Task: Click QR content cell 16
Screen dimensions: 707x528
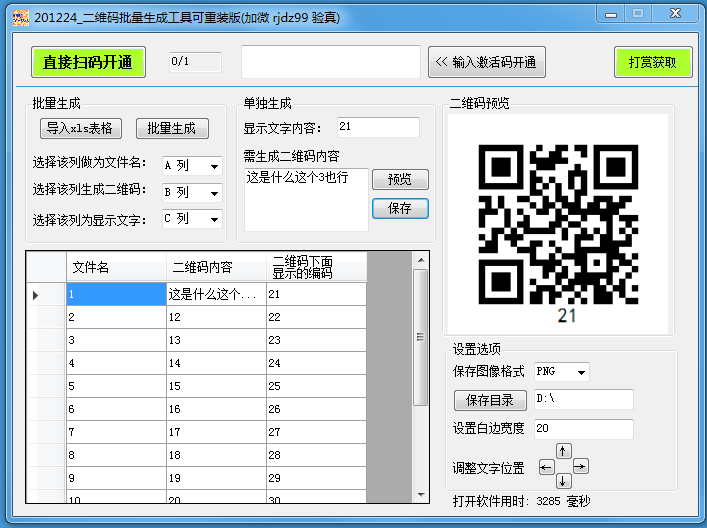Action: click(x=216, y=409)
